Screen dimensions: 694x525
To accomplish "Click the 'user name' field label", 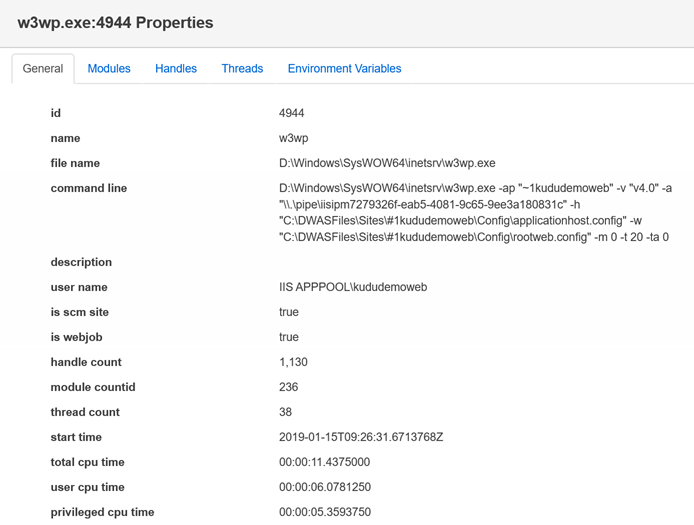I will click(79, 287).
